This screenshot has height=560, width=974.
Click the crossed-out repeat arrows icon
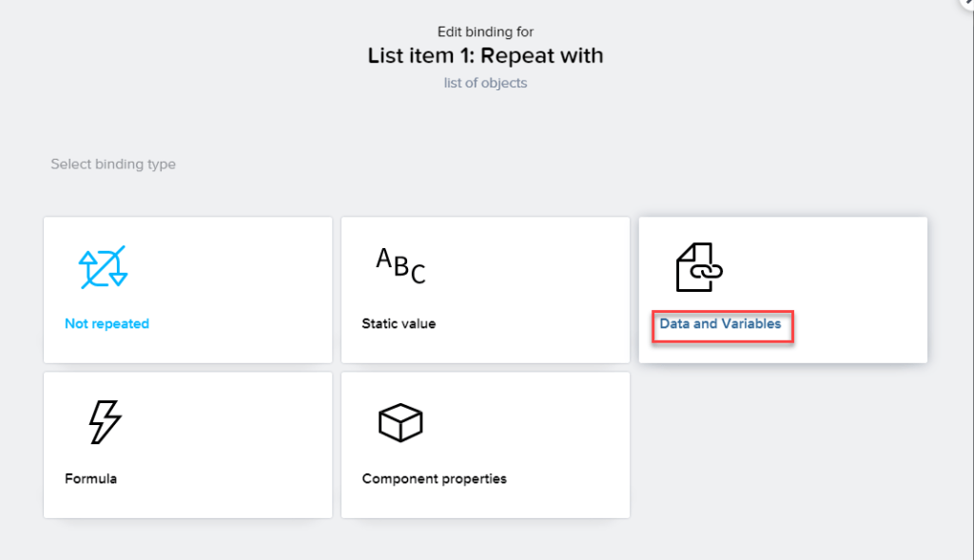coord(103,267)
